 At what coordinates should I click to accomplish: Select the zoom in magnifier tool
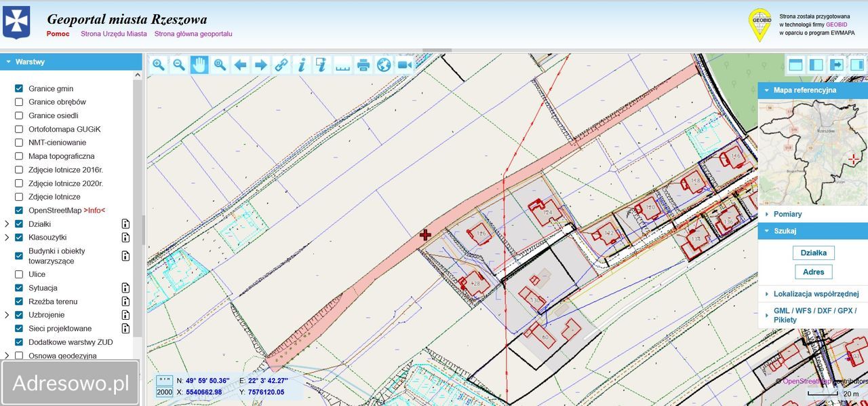coord(159,65)
